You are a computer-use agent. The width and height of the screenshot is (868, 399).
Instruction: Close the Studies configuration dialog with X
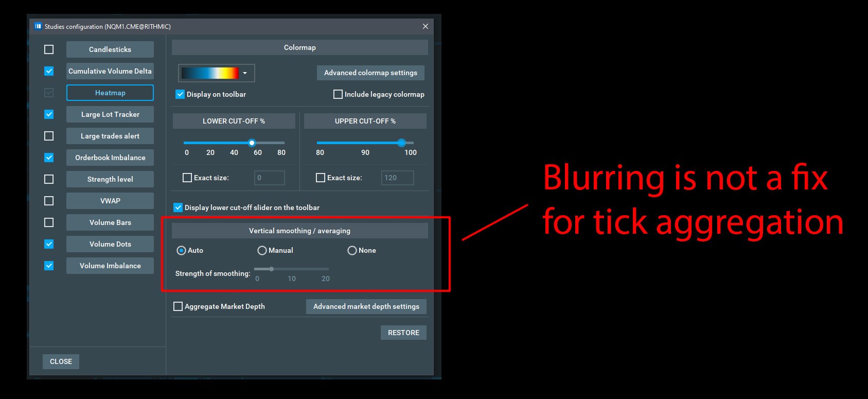click(x=425, y=26)
